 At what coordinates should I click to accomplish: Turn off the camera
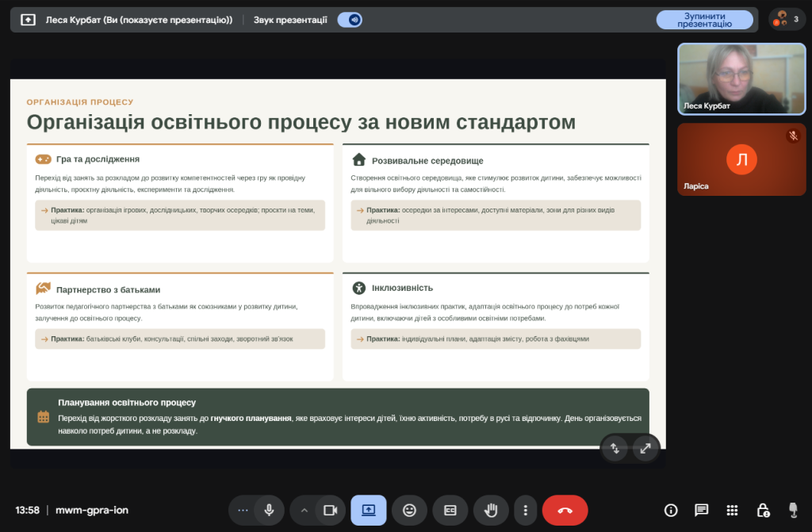(331, 510)
